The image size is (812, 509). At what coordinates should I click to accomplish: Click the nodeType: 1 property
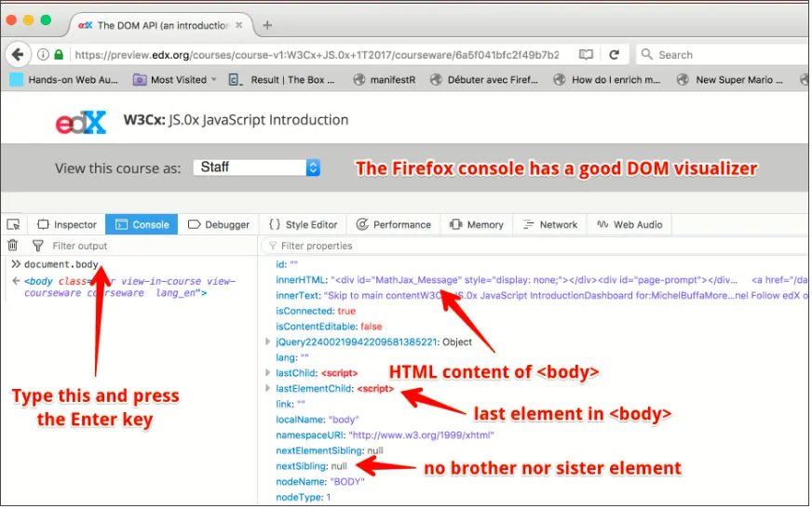click(x=303, y=497)
